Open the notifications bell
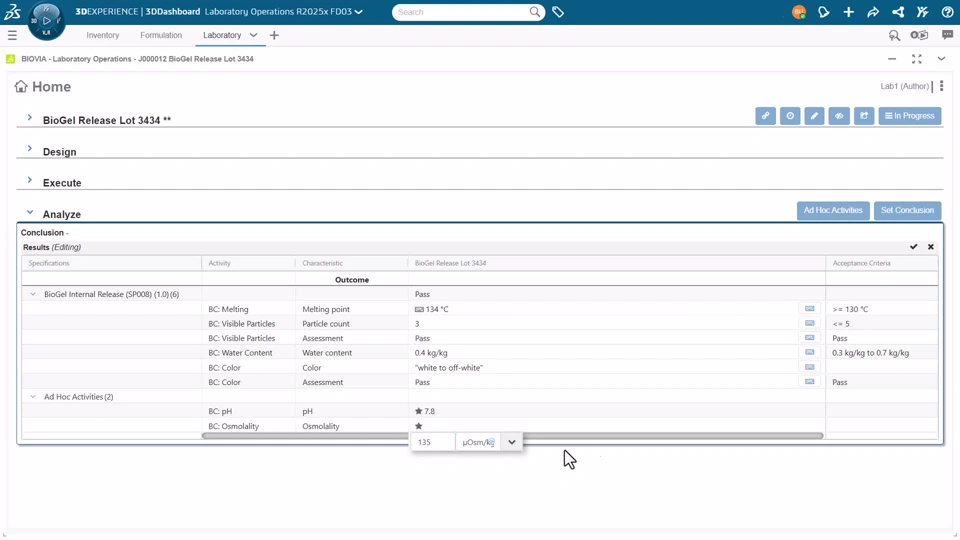The image size is (960, 540). (823, 12)
